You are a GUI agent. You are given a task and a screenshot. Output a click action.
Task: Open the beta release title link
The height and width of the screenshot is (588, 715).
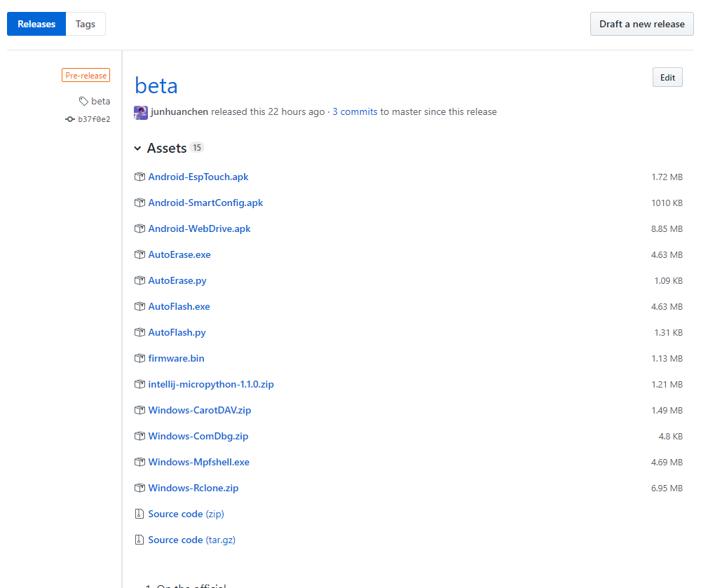(156, 86)
